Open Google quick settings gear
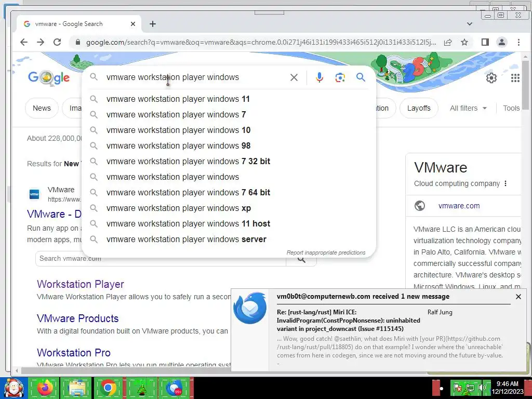532x399 pixels. (x=491, y=78)
